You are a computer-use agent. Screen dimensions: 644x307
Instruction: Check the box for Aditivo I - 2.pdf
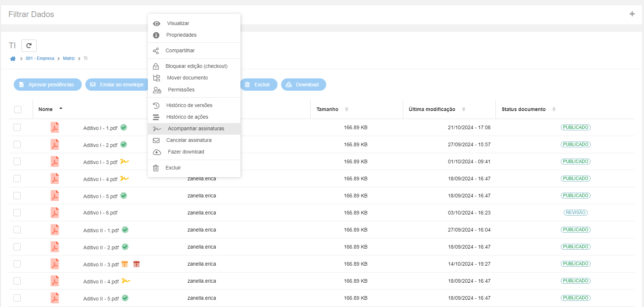pos(17,144)
